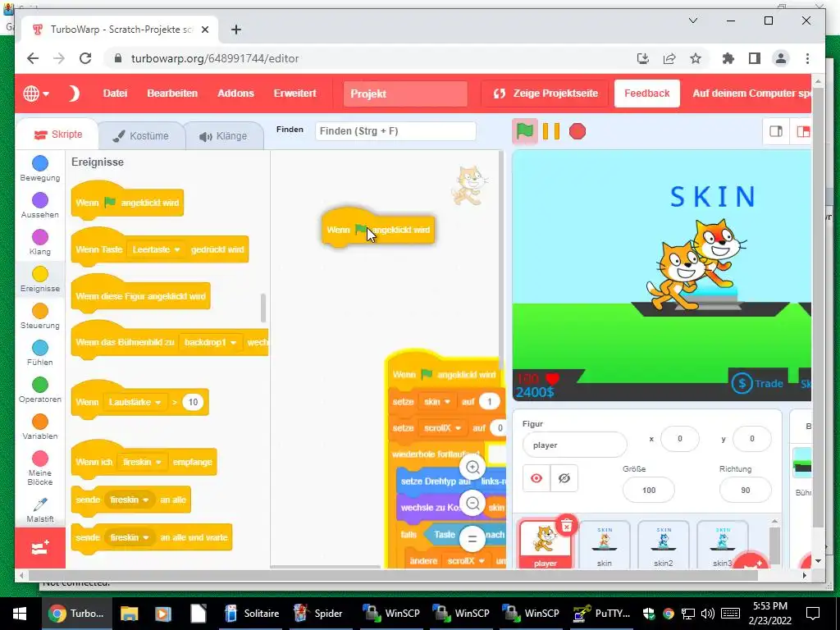Screen dimensions: 840x630
Task: Open skin variable dropdown in setze block
Action: 436,402
